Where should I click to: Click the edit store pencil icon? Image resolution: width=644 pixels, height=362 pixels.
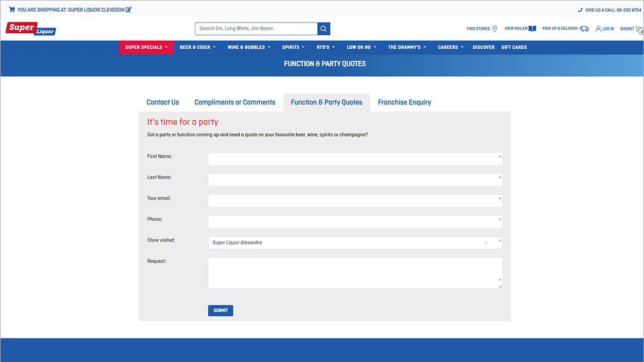pos(128,10)
